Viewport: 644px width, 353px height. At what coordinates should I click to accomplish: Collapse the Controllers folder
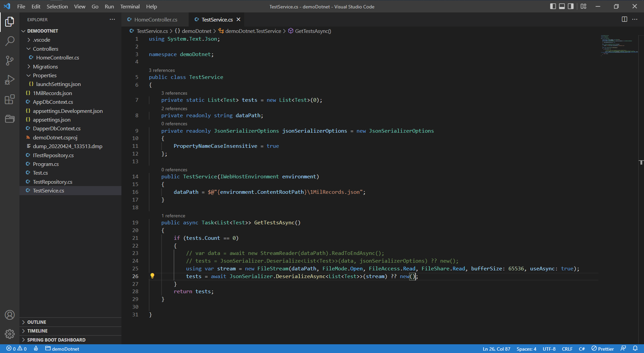click(45, 49)
